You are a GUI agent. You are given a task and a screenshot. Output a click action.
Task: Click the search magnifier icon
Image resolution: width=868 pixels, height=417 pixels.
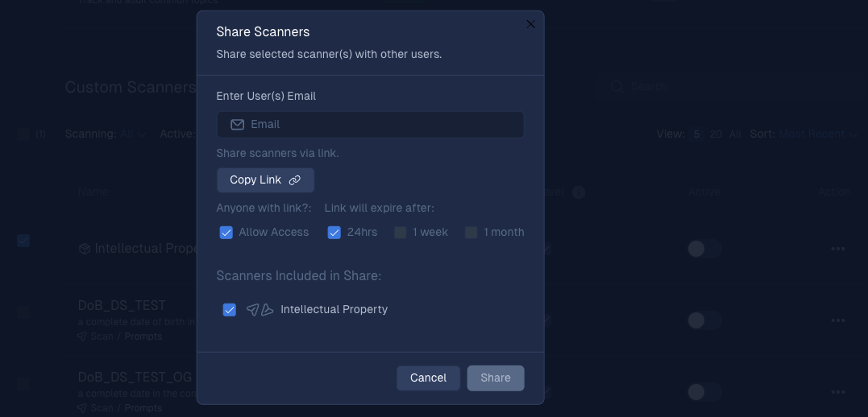click(617, 87)
